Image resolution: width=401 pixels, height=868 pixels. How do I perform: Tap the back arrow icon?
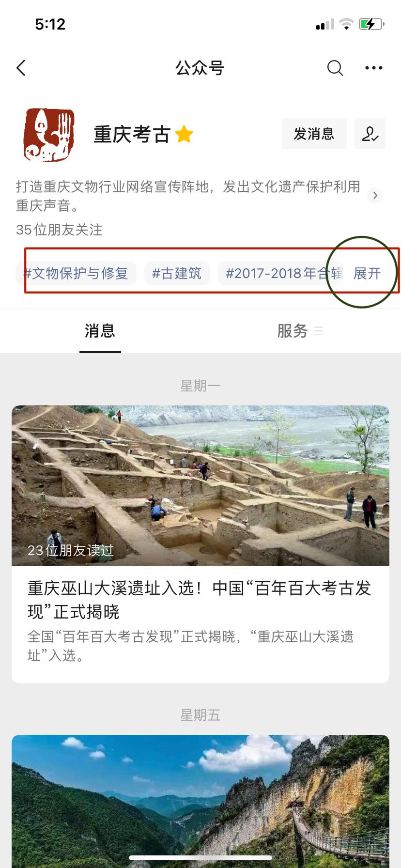pyautogui.click(x=21, y=68)
